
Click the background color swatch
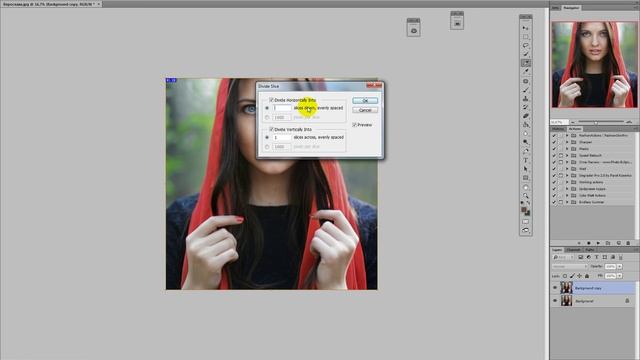pos(528,213)
